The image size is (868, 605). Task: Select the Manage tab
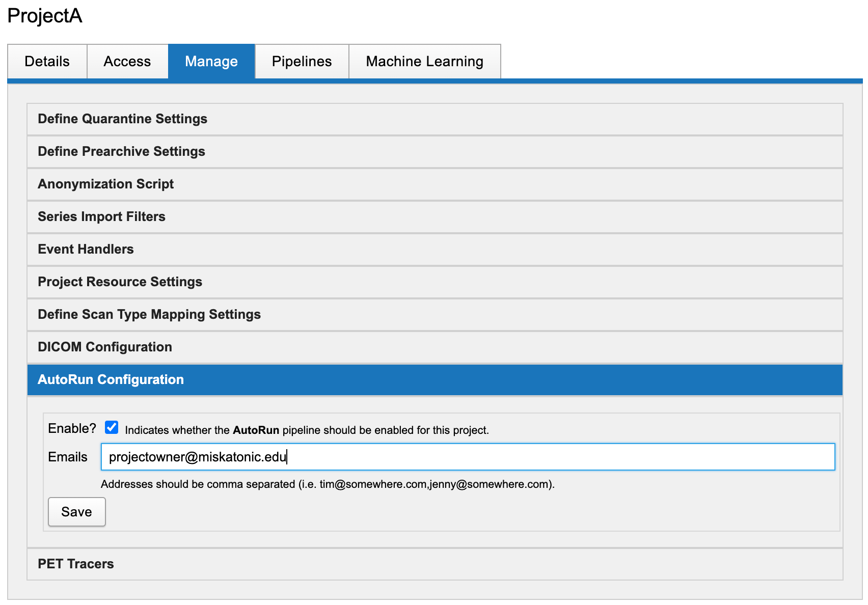coord(211,62)
